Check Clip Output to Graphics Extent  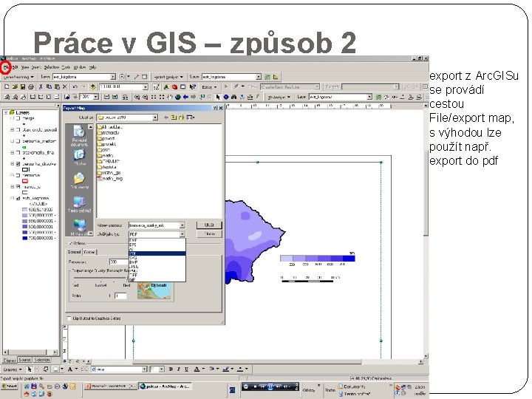click(69, 318)
